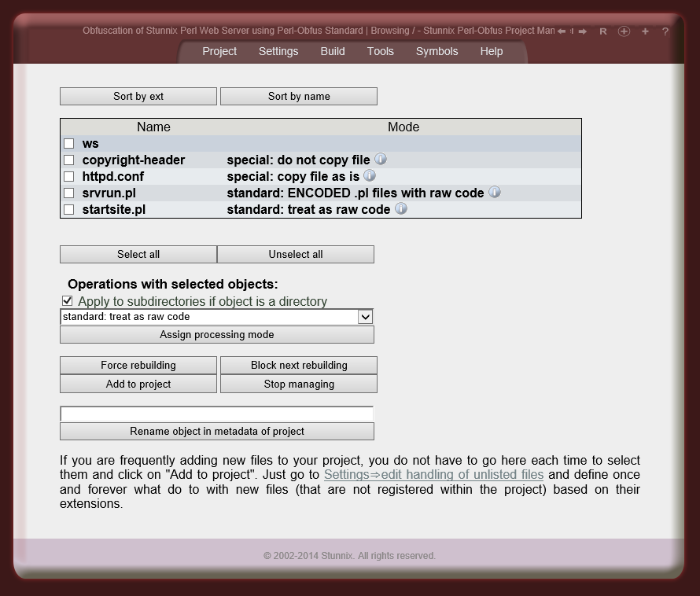Screen dimensions: 700x596
Task: Click the forward navigation arrow icon
Action: click(583, 31)
